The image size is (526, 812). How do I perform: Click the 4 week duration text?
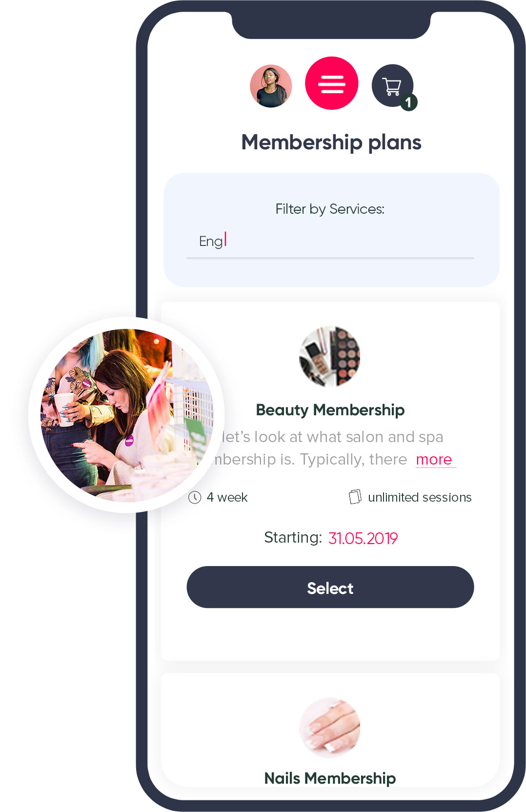(x=227, y=497)
